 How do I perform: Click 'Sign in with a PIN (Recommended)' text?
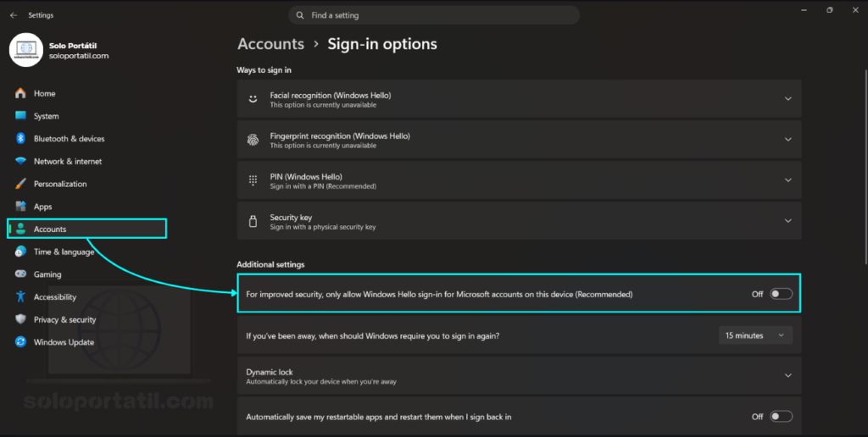point(323,186)
